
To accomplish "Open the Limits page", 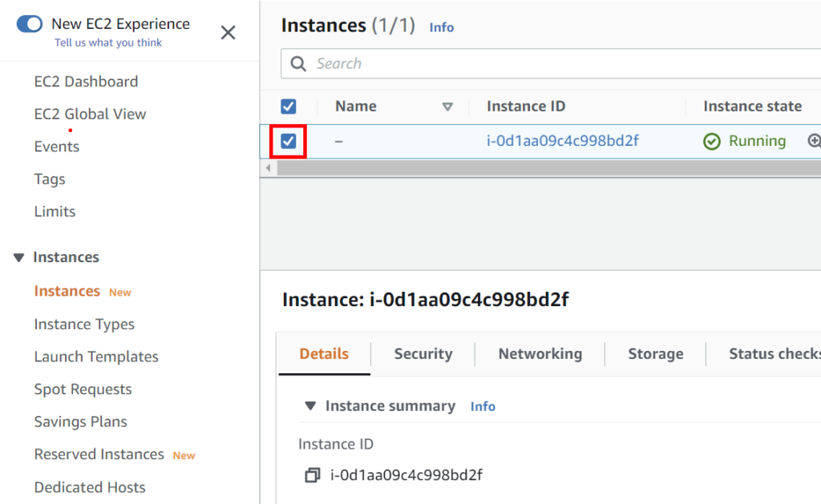I will (55, 212).
